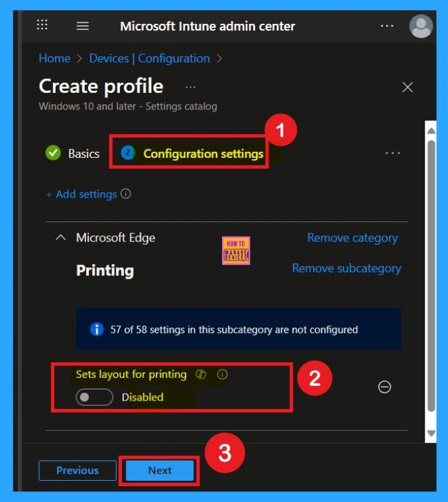The height and width of the screenshot is (502, 448).
Task: Remove Sets layout for printing setting
Action: 384,387
